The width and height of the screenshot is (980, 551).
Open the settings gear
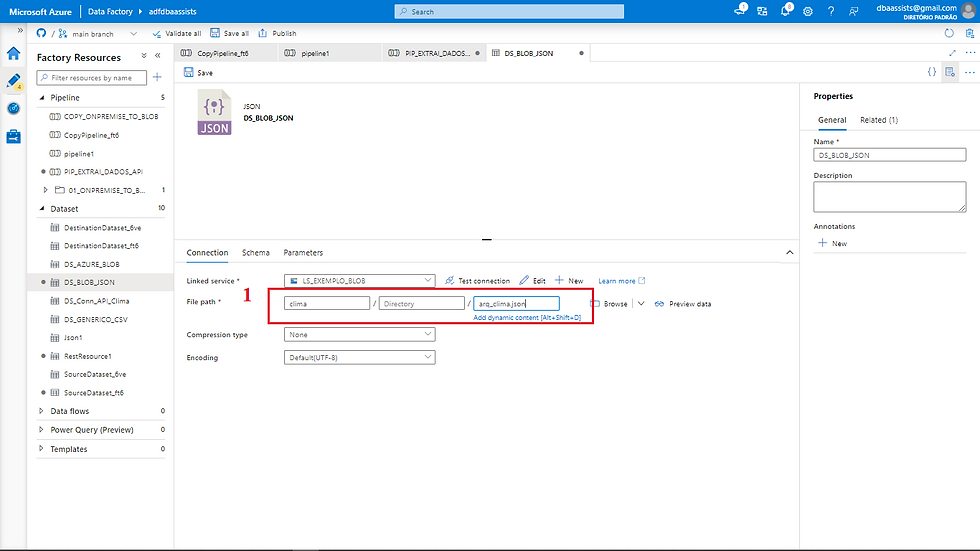pyautogui.click(x=808, y=11)
